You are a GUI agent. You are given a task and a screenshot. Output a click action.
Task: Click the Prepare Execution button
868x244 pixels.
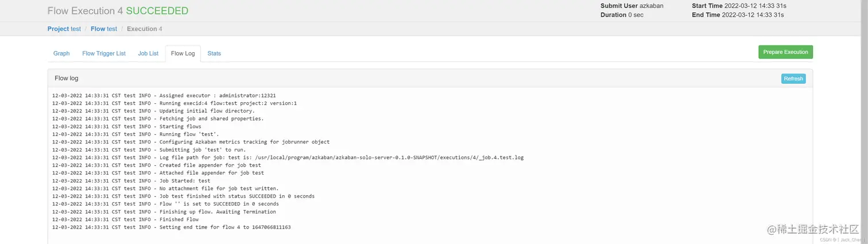click(x=785, y=52)
